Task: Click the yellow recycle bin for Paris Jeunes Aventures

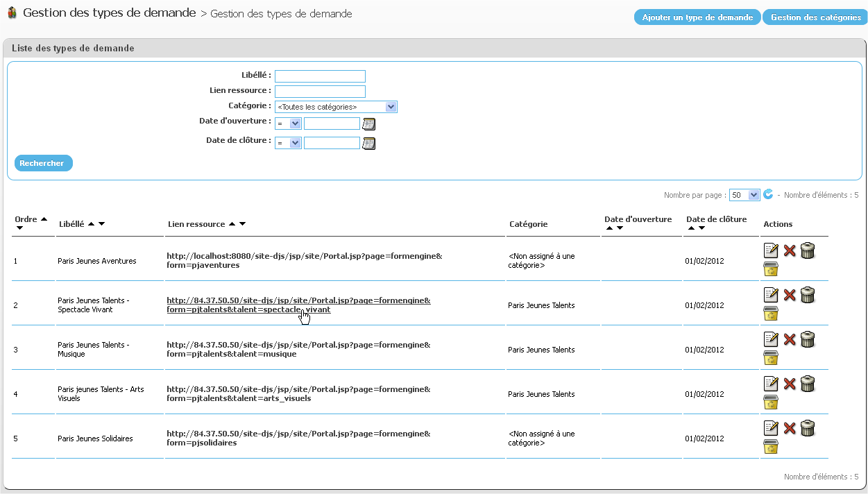Action: point(771,269)
